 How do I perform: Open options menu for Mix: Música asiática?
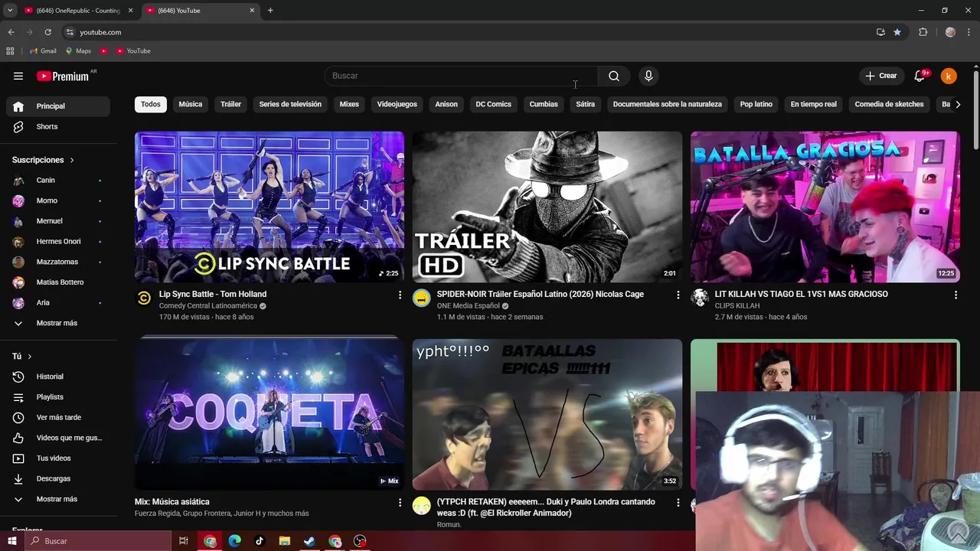[x=400, y=503]
